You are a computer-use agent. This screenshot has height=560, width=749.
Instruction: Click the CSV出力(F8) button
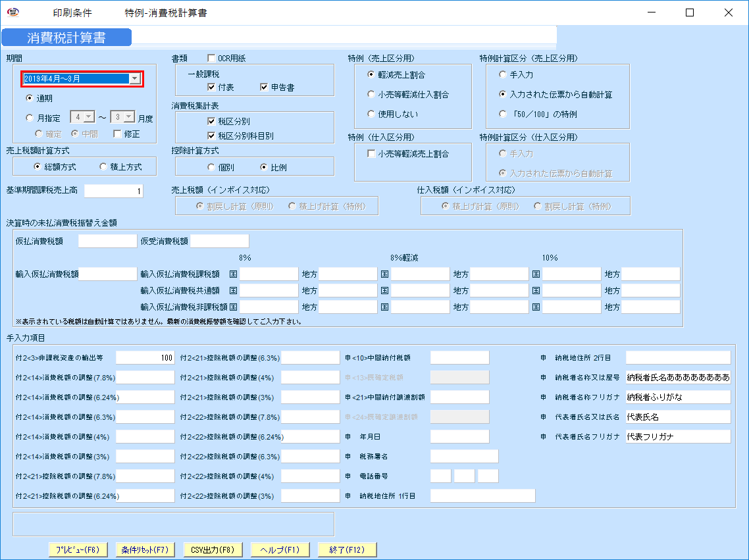tap(213, 549)
